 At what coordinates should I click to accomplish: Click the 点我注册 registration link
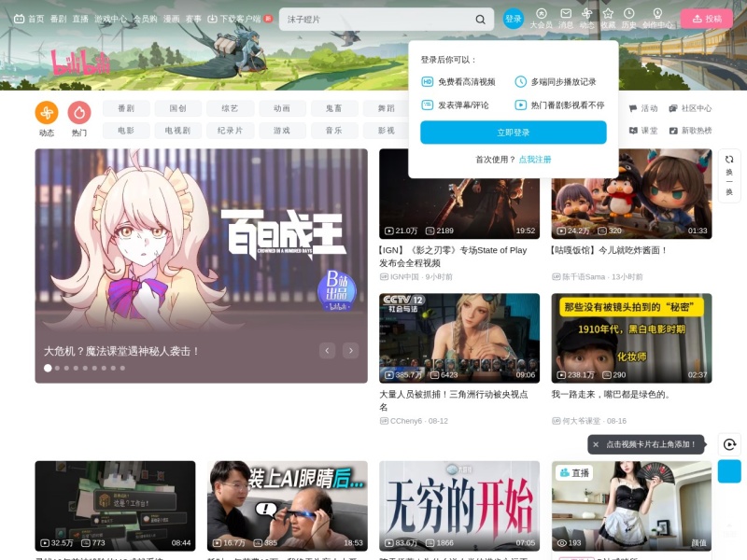pos(534,160)
